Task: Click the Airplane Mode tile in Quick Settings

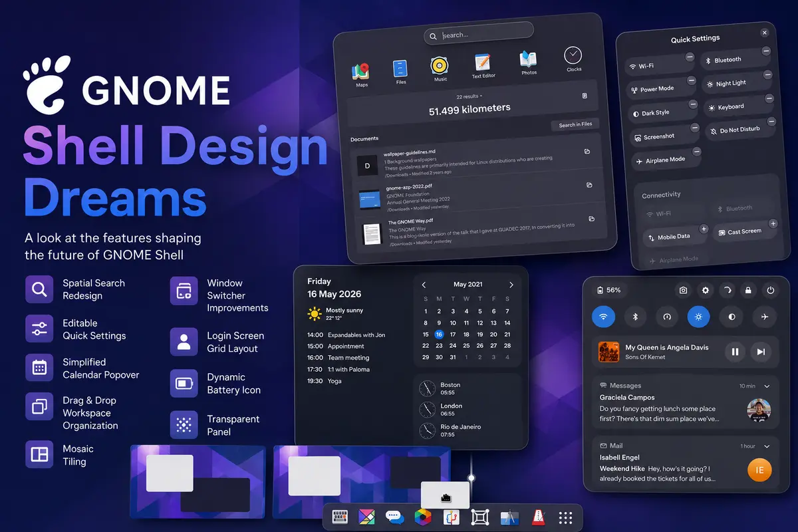Action: 665,160
